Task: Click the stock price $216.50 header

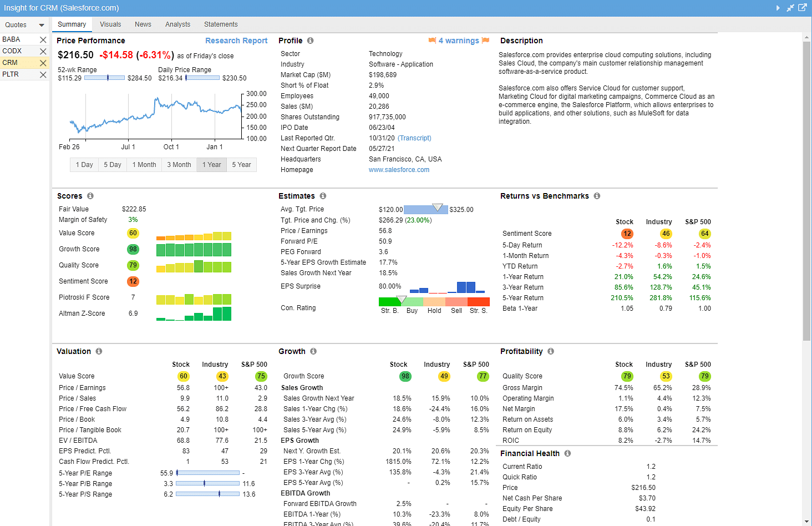Action: pos(76,55)
